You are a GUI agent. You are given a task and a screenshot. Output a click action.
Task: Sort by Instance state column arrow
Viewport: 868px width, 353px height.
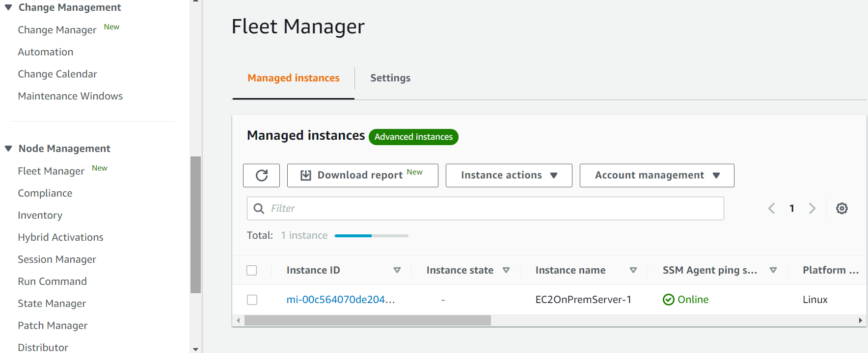tap(506, 270)
